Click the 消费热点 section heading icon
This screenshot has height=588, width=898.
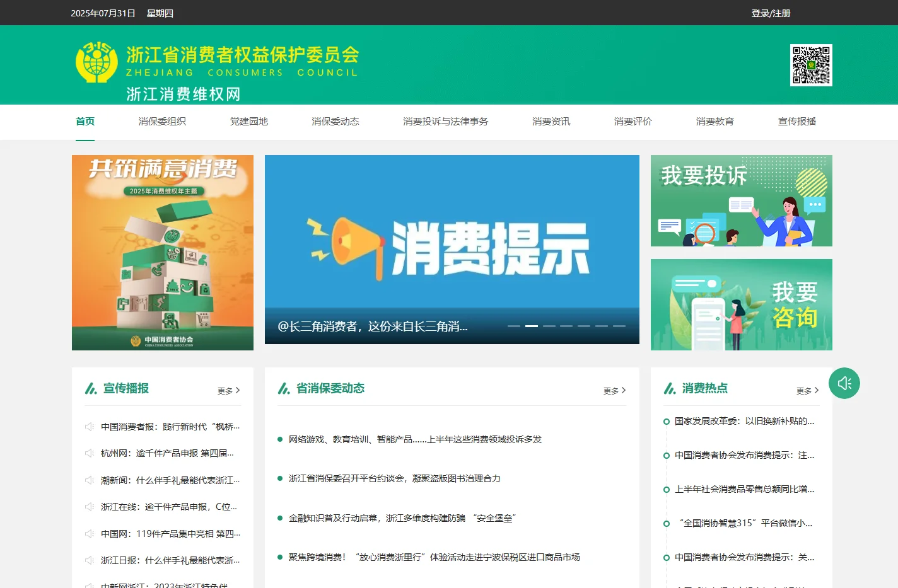[x=670, y=388]
